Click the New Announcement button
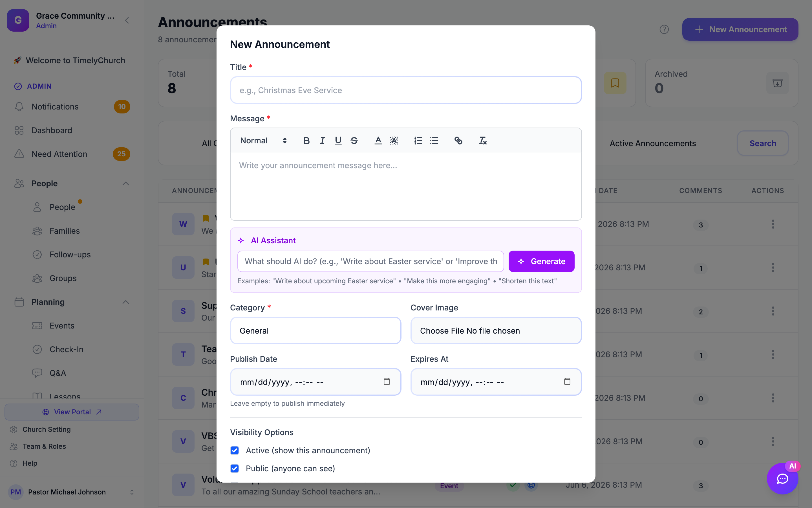The image size is (812, 508). pyautogui.click(x=740, y=29)
